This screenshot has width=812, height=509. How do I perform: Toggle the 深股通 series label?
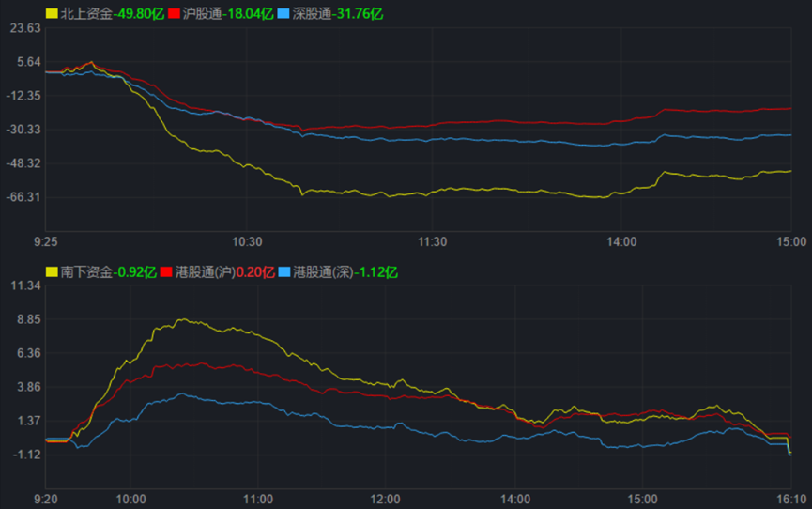point(312,14)
